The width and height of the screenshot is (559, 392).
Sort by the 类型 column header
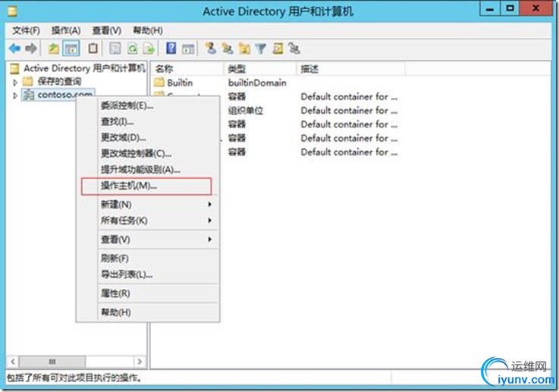260,69
